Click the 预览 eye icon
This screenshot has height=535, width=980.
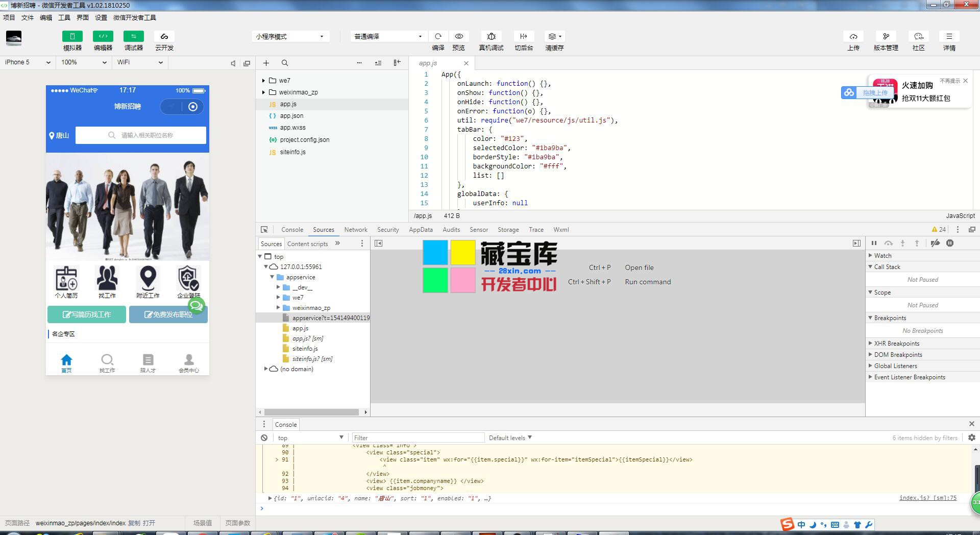point(459,36)
